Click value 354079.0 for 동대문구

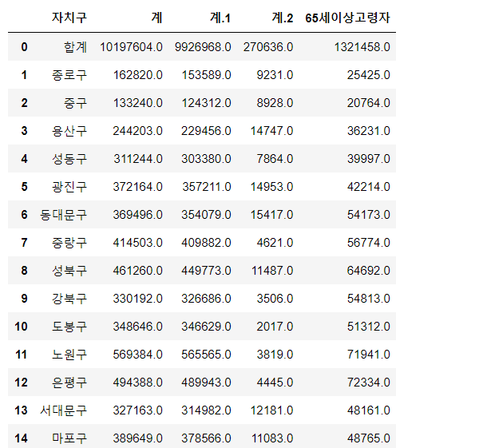206,215
